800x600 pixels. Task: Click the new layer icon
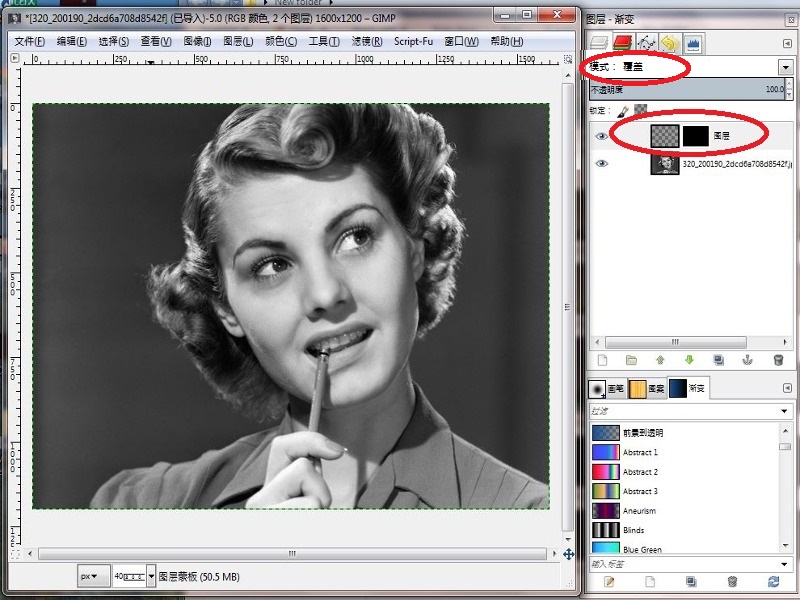pos(602,360)
